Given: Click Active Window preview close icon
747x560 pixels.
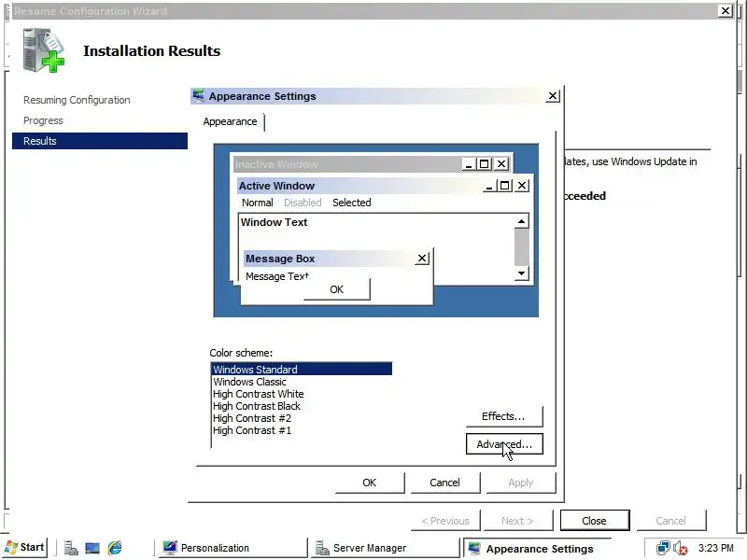Looking at the screenshot, I should (522, 185).
